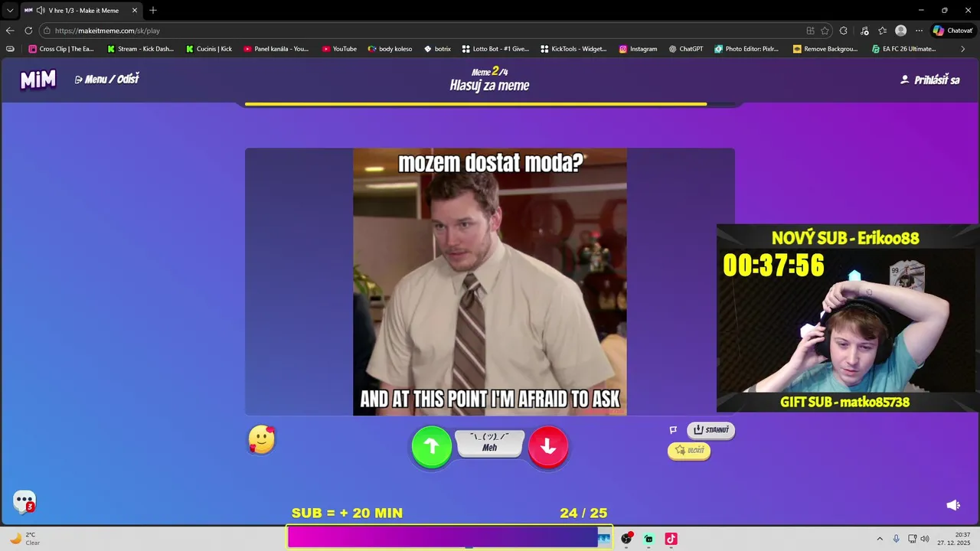
Task: Click the yellow voting timer bar
Action: (476, 104)
